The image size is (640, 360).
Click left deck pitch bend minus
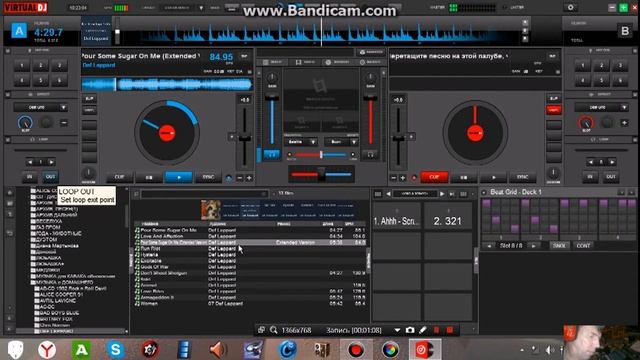[240, 178]
